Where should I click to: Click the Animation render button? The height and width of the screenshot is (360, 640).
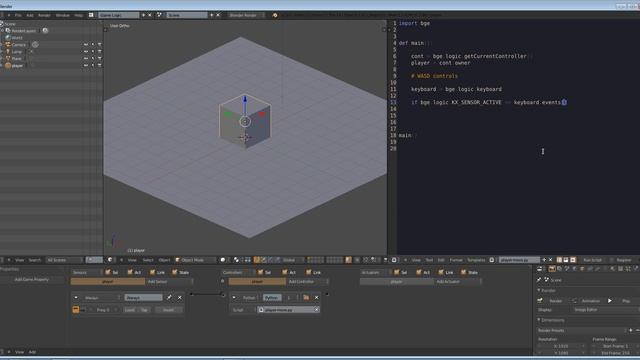pyautogui.click(x=587, y=301)
